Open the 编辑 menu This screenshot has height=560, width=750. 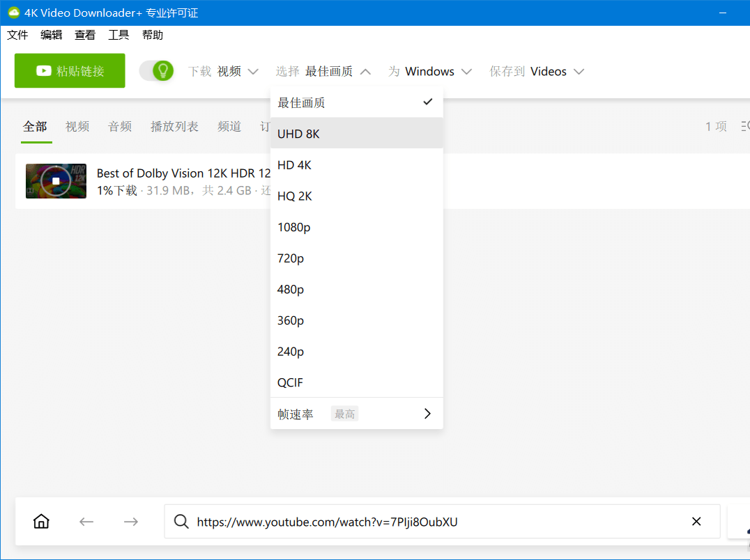pyautogui.click(x=51, y=35)
